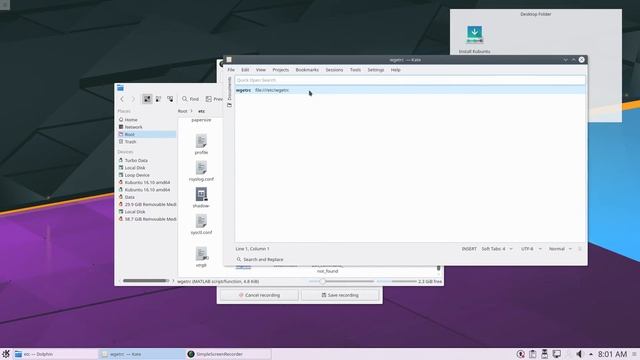Image resolution: width=640 pixels, height=360 pixels.
Task: Open volume control in tray
Action: (x=579, y=354)
